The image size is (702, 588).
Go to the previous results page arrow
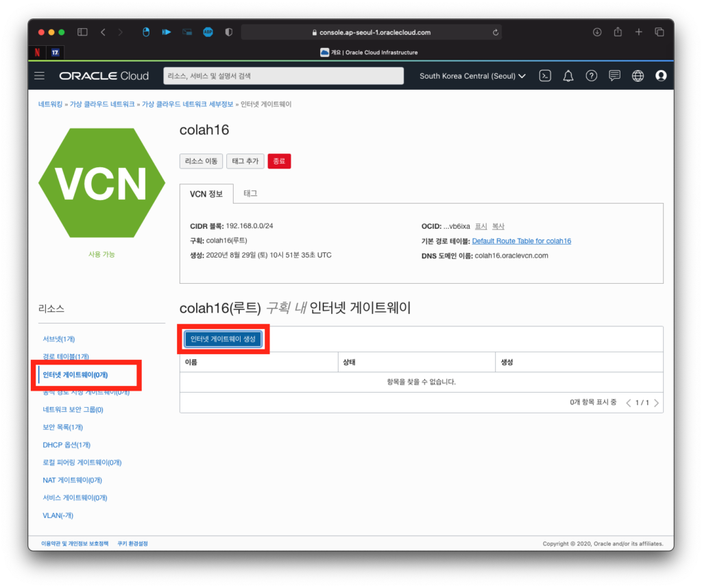629,403
